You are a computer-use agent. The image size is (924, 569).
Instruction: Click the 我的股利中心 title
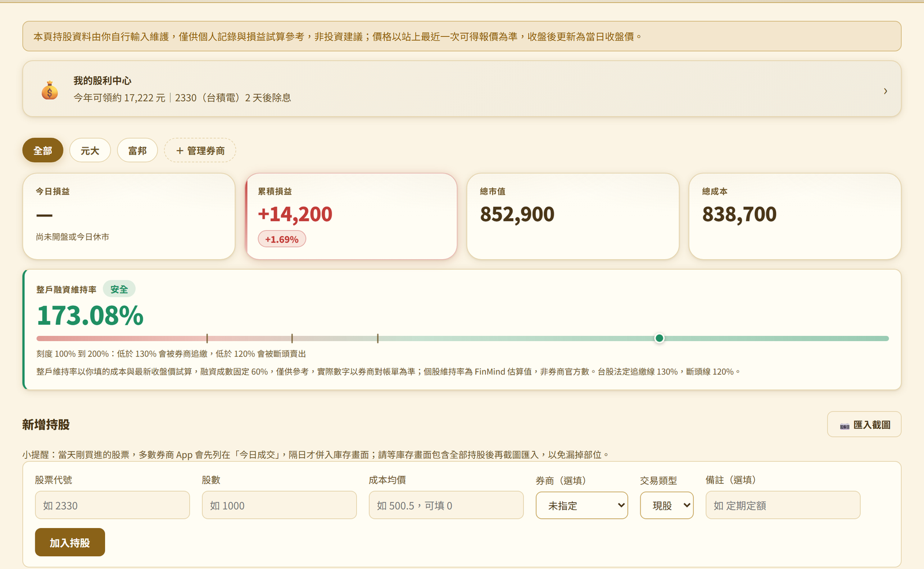pyautogui.click(x=102, y=81)
